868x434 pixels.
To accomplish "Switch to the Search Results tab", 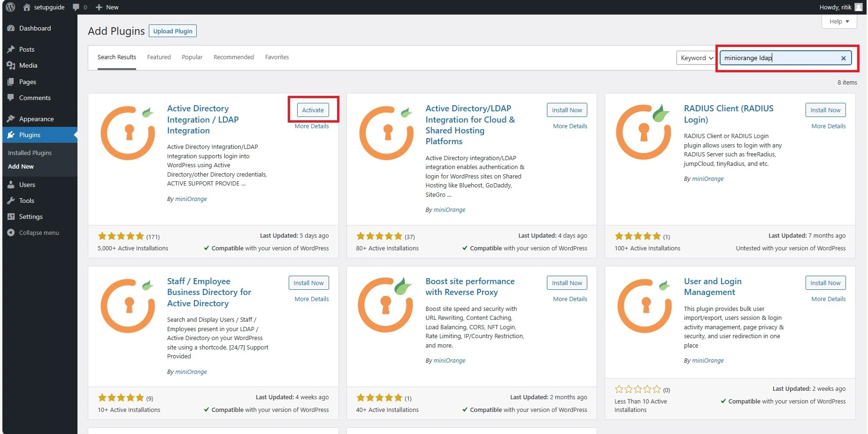I will 117,57.
